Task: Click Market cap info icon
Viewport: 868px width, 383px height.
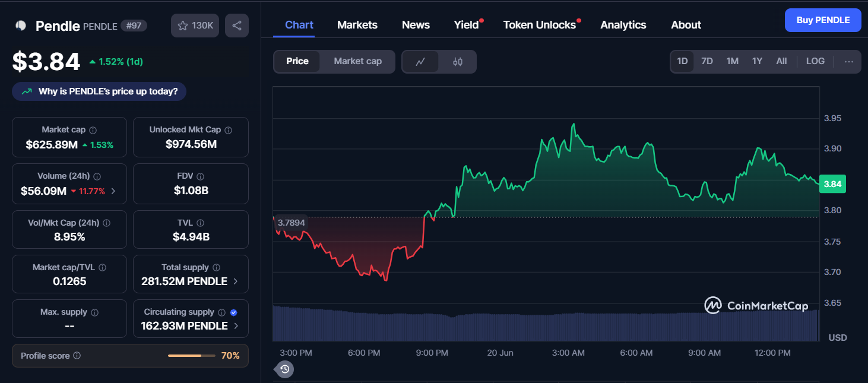Action: click(93, 129)
